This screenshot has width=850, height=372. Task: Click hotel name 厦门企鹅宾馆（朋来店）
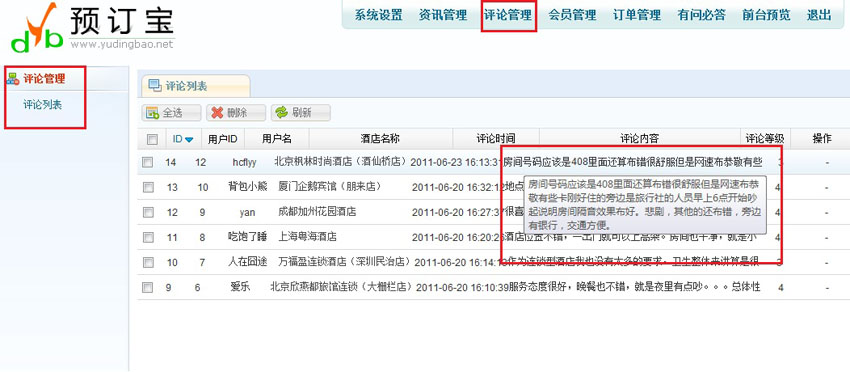[x=330, y=187]
